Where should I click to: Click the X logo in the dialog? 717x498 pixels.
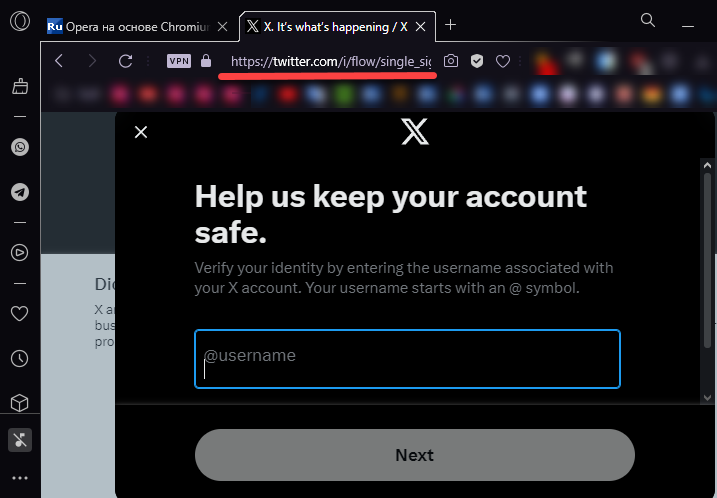coord(415,132)
